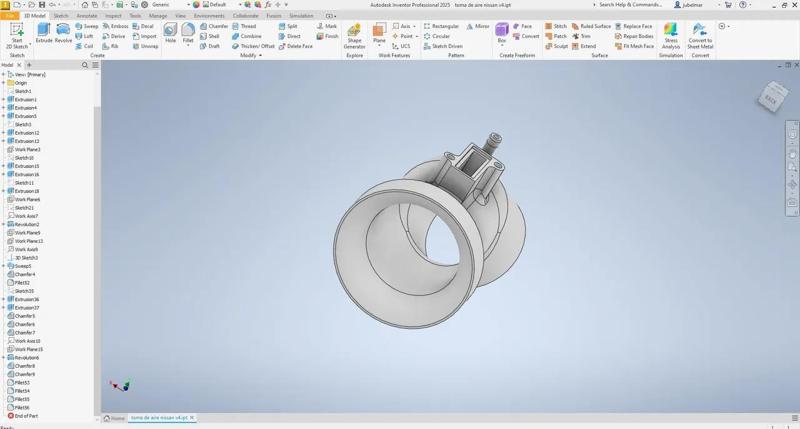Open Stress Analysis simulation

(x=671, y=36)
